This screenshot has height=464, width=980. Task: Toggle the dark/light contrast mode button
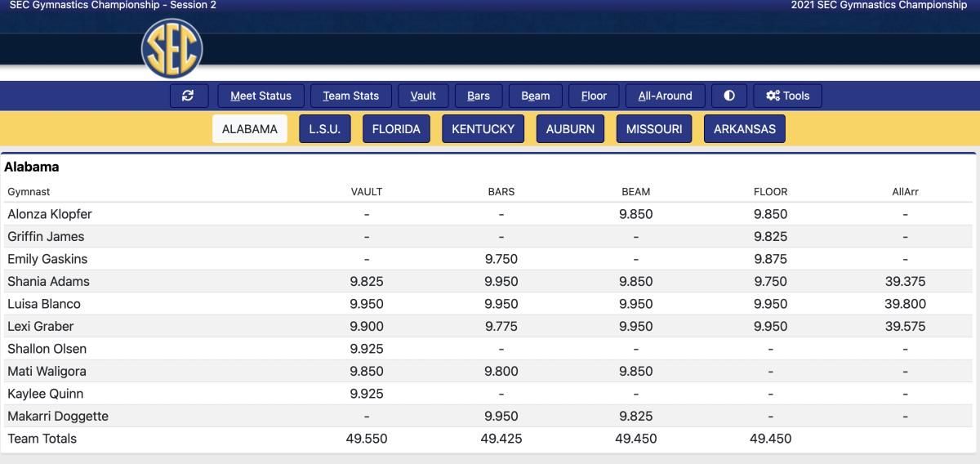point(729,96)
